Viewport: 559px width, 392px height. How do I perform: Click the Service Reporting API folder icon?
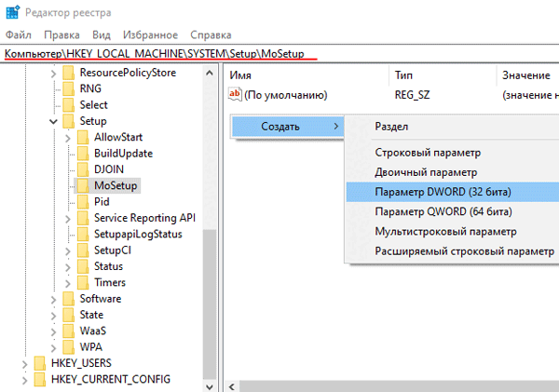point(83,218)
